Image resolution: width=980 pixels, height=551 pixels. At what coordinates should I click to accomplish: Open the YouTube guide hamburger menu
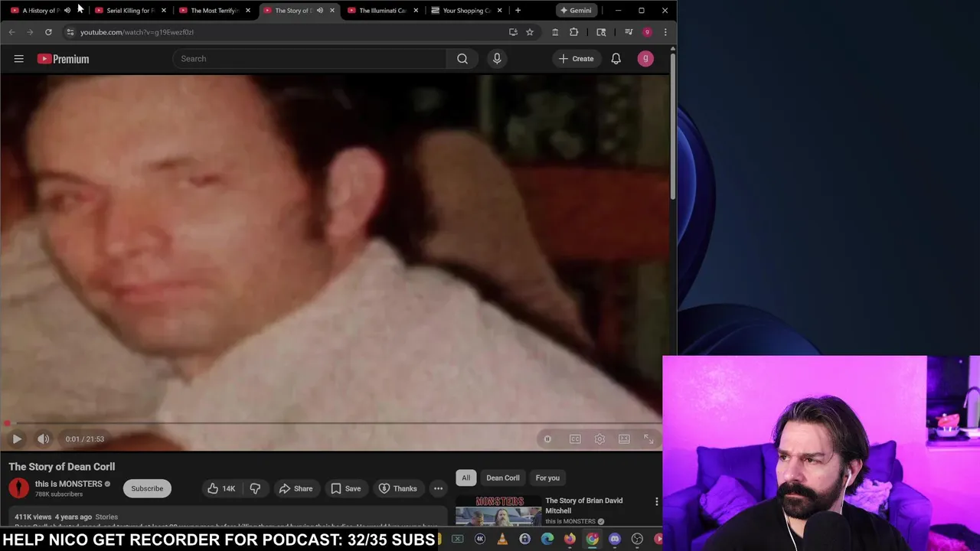18,59
